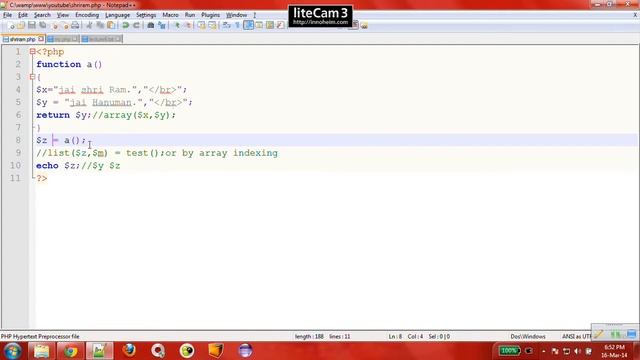Viewport: 640px width, 360px height.
Task: Open the File menu
Action: pyautogui.click(x=7, y=15)
